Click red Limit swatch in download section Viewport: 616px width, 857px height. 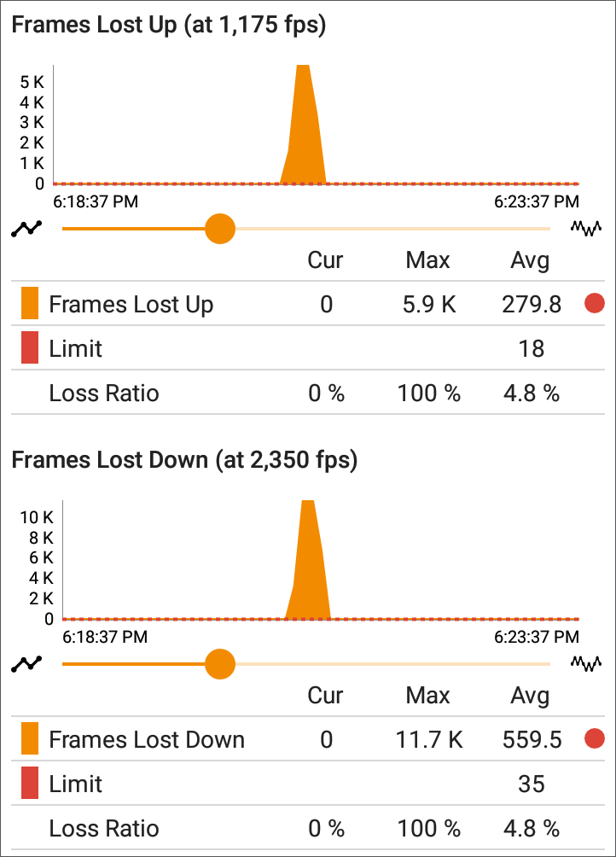[30, 784]
